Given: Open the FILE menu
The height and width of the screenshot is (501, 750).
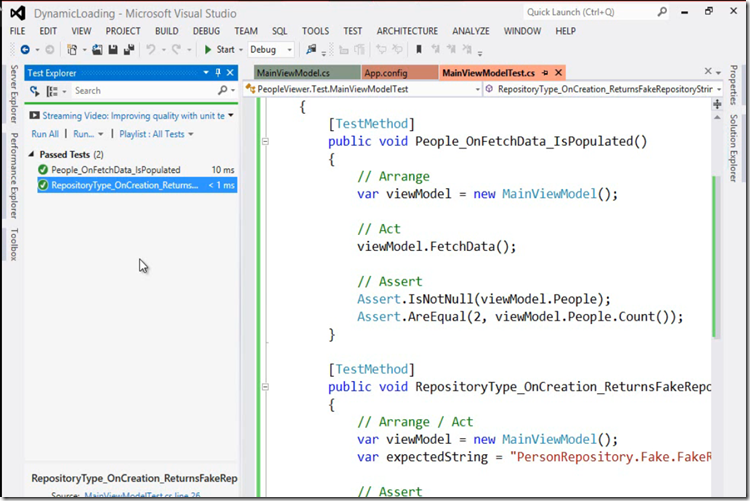Looking at the screenshot, I should [18, 31].
